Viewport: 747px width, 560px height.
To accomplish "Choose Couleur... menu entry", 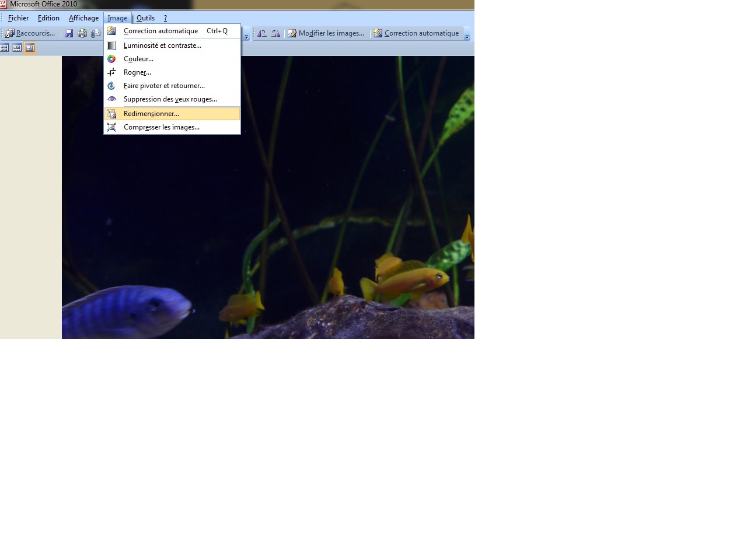I will (x=138, y=59).
